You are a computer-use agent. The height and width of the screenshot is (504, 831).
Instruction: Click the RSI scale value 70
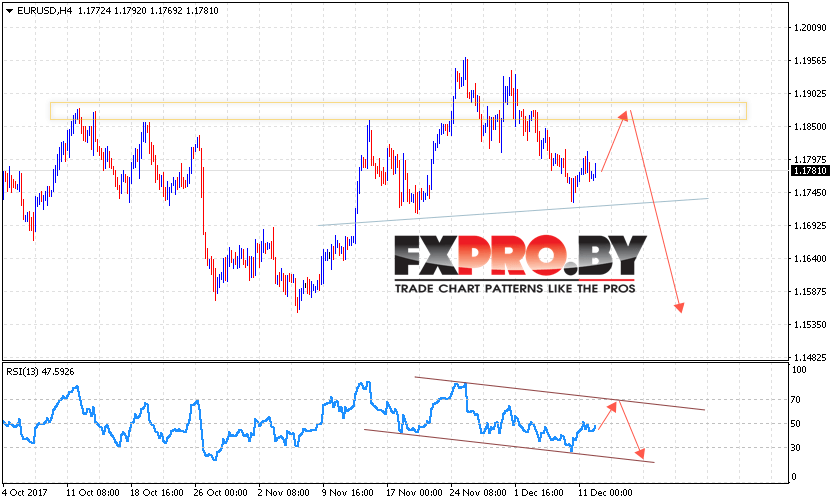(795, 400)
